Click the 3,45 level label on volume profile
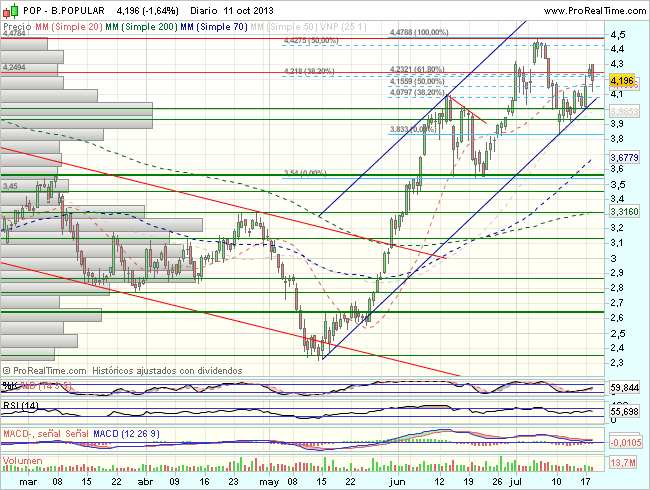Viewport: 650px width, 490px height. 10,187
